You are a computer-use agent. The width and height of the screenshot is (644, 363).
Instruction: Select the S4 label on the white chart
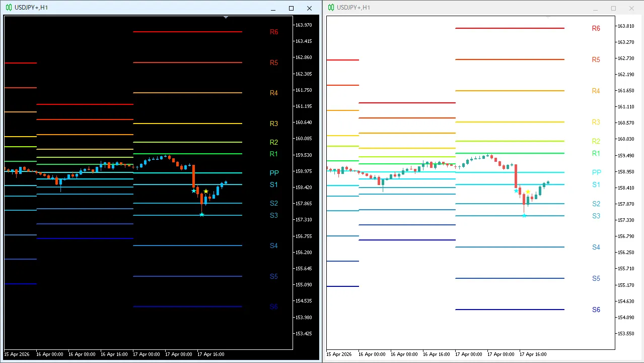coord(596,247)
